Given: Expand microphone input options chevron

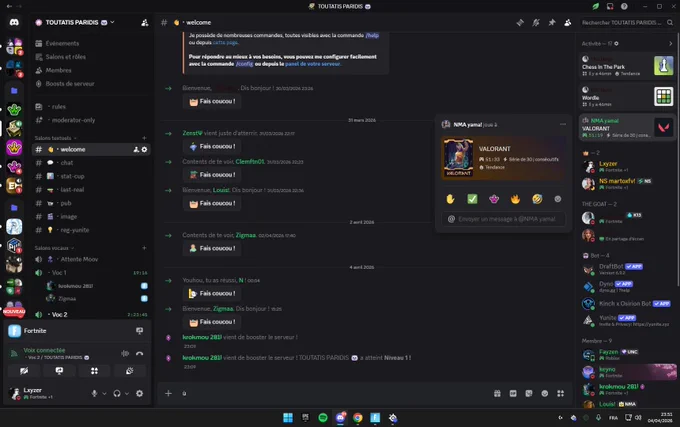Looking at the screenshot, I should click(104, 394).
